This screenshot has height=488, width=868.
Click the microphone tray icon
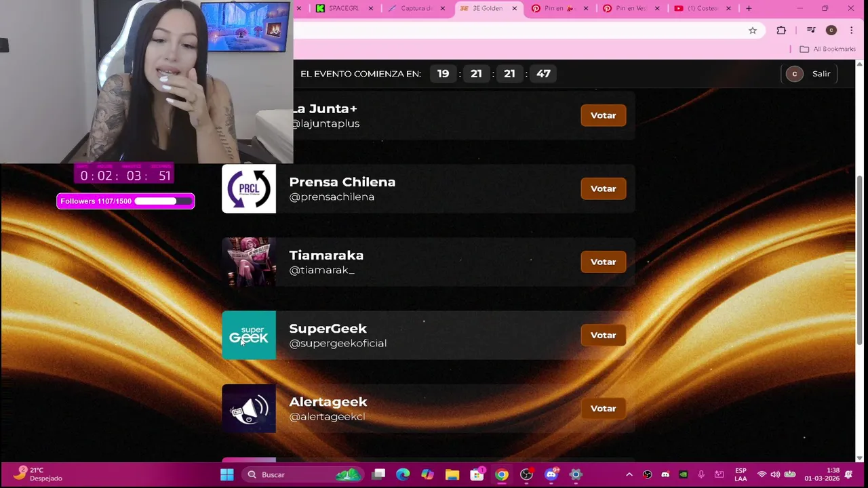pos(701,474)
